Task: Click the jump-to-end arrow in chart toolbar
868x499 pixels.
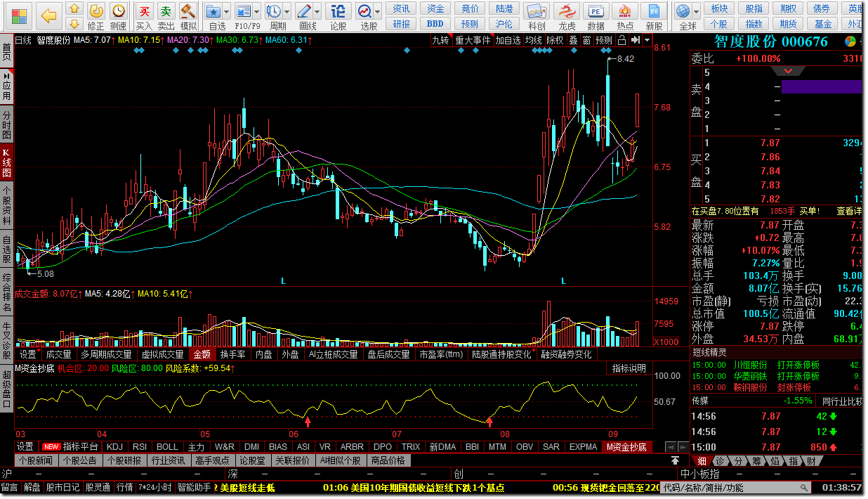Action: 635,40
